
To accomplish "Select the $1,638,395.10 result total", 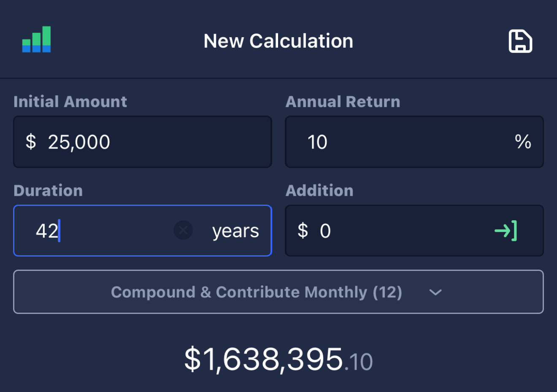I will tap(278, 360).
